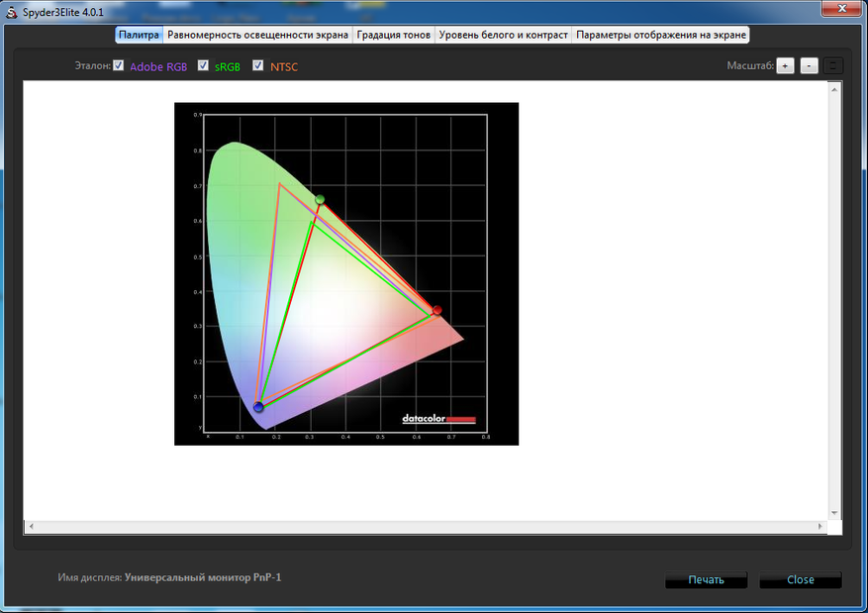
Task: Click vertical scrollbar up arrow
Action: 834,89
